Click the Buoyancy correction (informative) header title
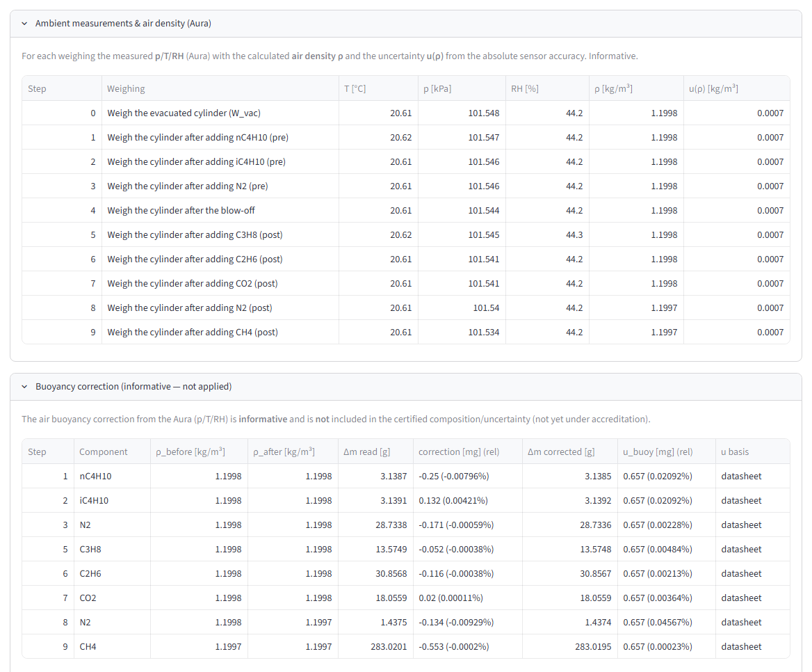Image resolution: width=812 pixels, height=672 pixels. pos(133,387)
